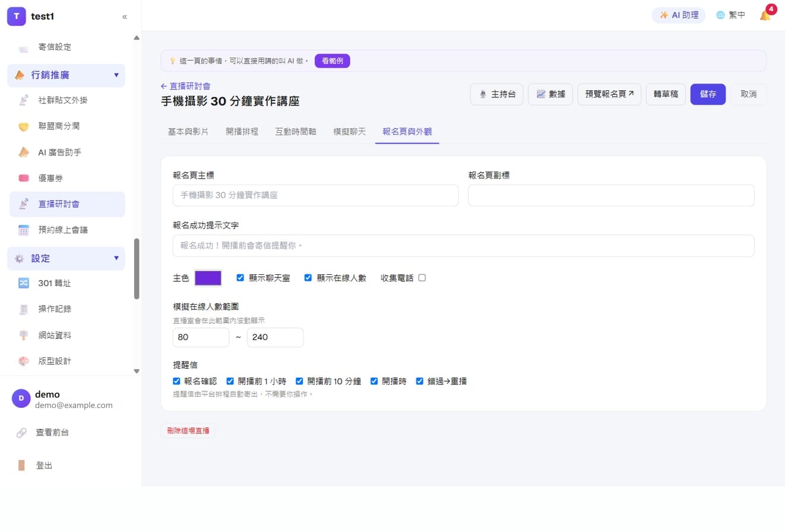The image size is (785, 532).
Task: Switch to 模擬聊天 tab
Action: (350, 132)
